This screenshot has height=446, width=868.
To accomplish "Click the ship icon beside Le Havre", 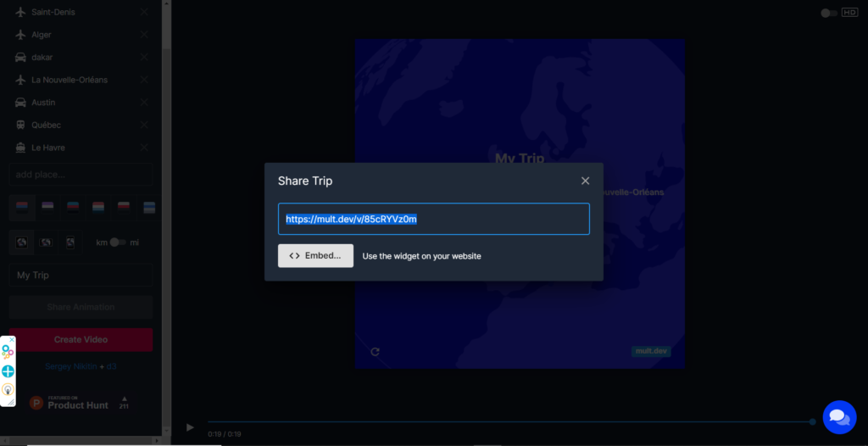I will (20, 148).
